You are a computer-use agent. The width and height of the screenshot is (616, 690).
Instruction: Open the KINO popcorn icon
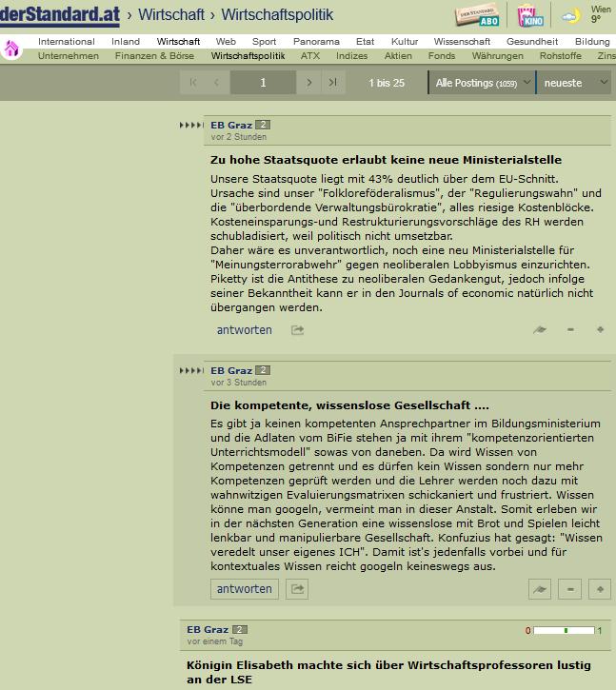(x=530, y=16)
